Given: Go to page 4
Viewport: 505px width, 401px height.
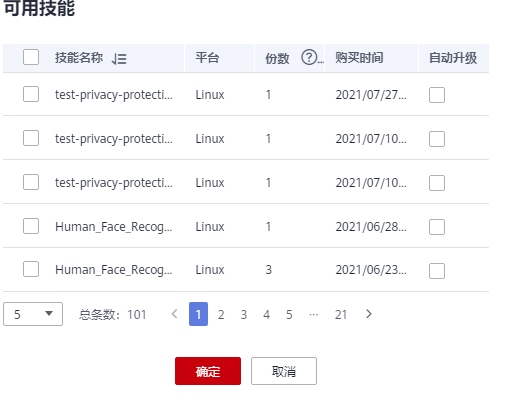Looking at the screenshot, I should click(x=266, y=314).
